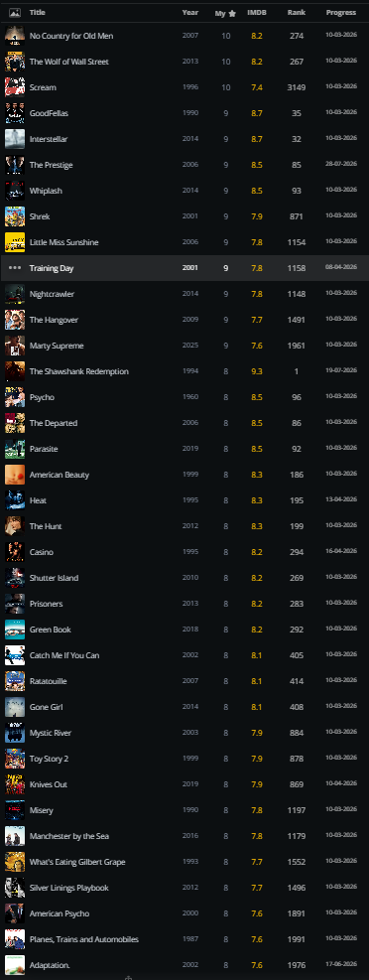
Task: Click the Interstellar poster thumbnail
Action: [14, 139]
